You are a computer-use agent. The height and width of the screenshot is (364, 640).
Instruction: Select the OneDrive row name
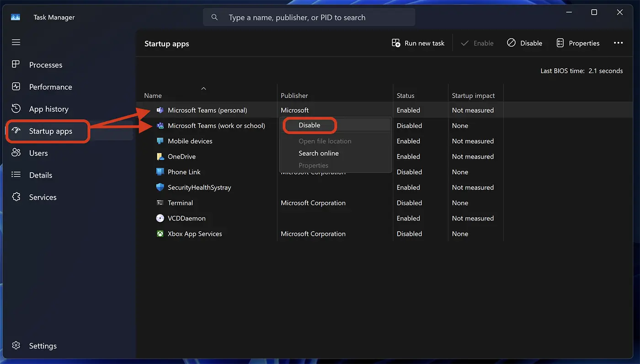tap(181, 157)
